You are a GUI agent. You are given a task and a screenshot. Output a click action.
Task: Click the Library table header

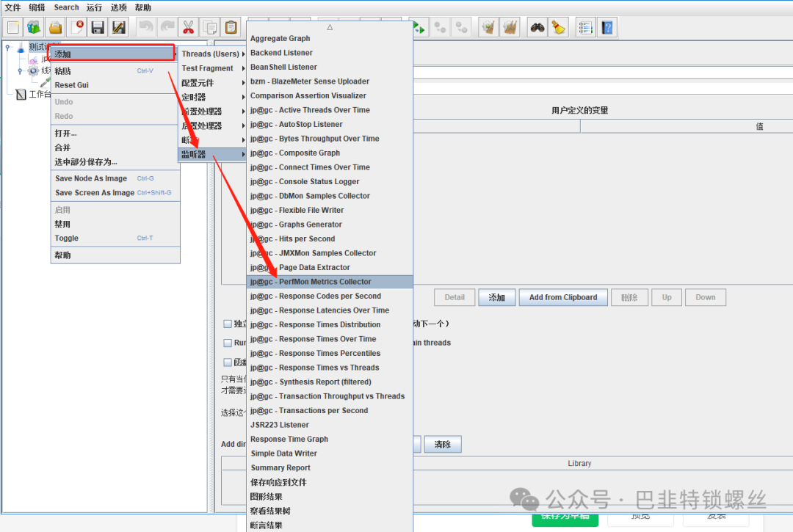pos(579,463)
